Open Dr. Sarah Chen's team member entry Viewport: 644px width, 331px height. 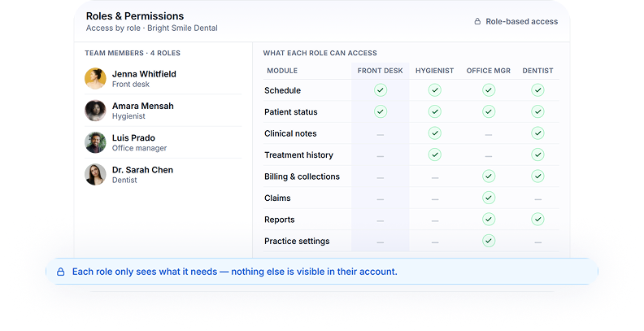click(163, 175)
